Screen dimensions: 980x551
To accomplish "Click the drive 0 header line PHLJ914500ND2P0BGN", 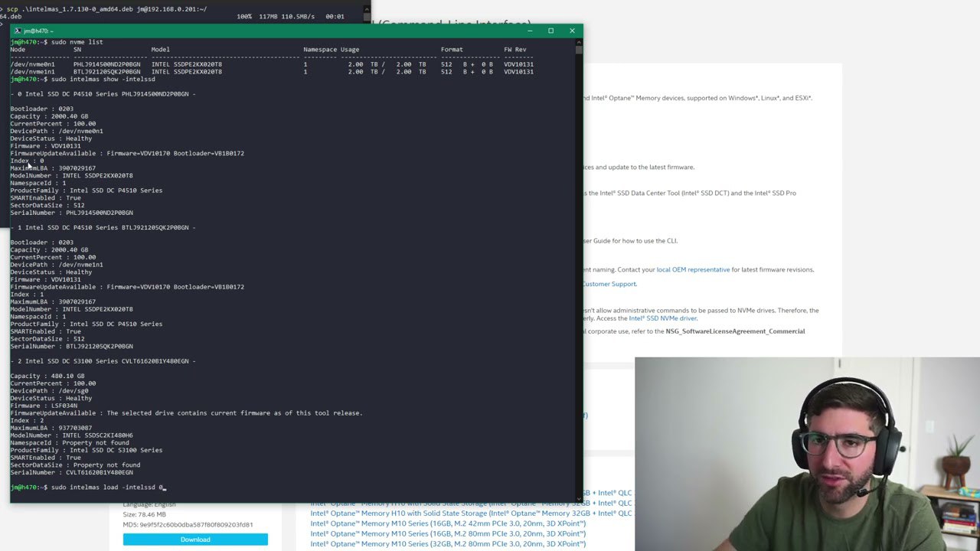I will [x=103, y=94].
